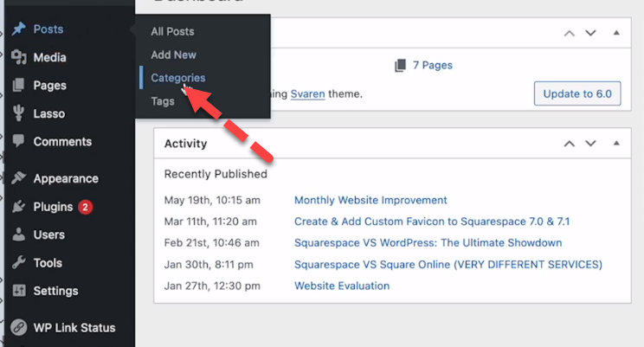
Task: Choose Add New in Posts submenu
Action: 173,55
